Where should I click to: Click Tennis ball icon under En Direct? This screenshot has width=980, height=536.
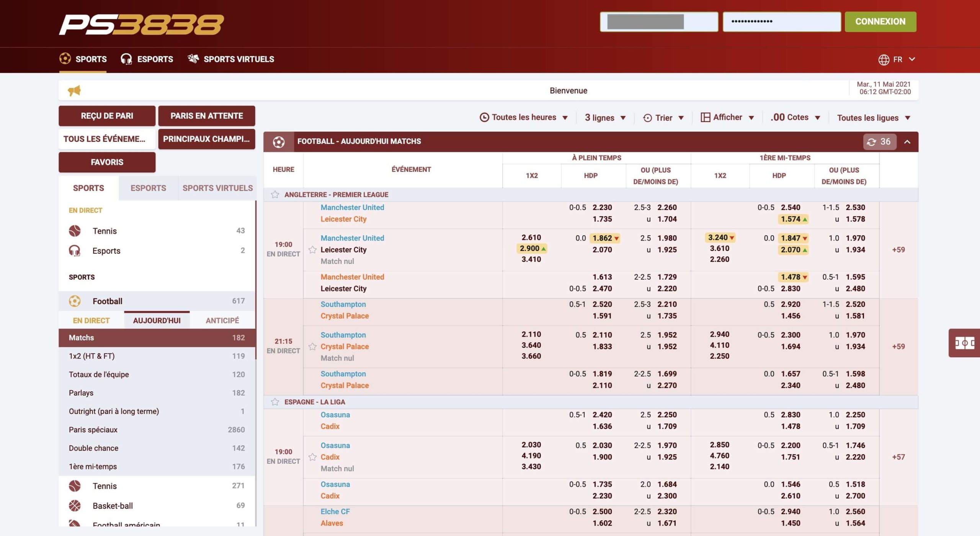(x=75, y=231)
